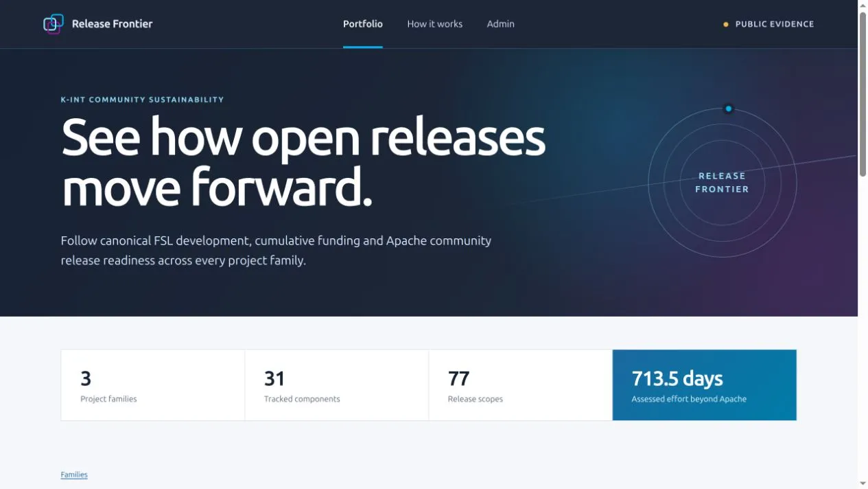Click the vertical scrollbar thumb

coord(863,94)
